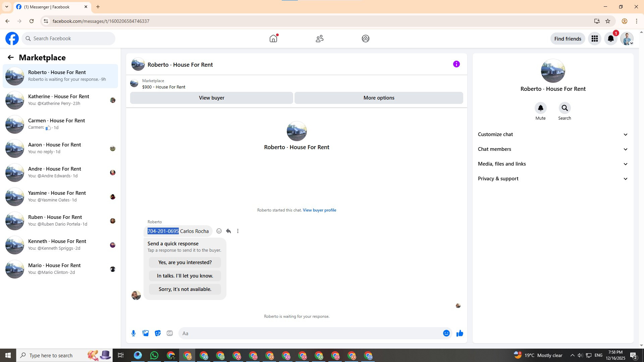Select the Roberto · House For Rent conversation
Image resolution: width=644 pixels, height=362 pixels.
coord(60,76)
